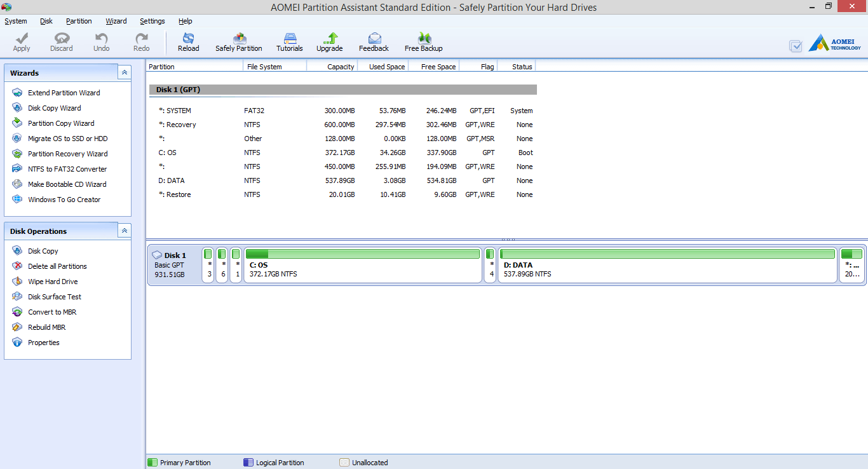The height and width of the screenshot is (469, 868).
Task: Click the Upgrade toolbar icon
Action: (x=329, y=39)
